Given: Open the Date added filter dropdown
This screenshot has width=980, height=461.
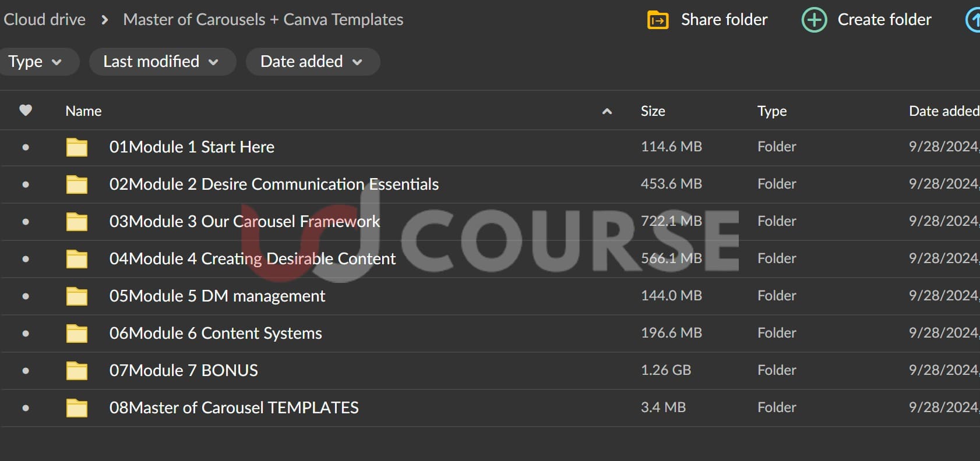Looking at the screenshot, I should 312,62.
